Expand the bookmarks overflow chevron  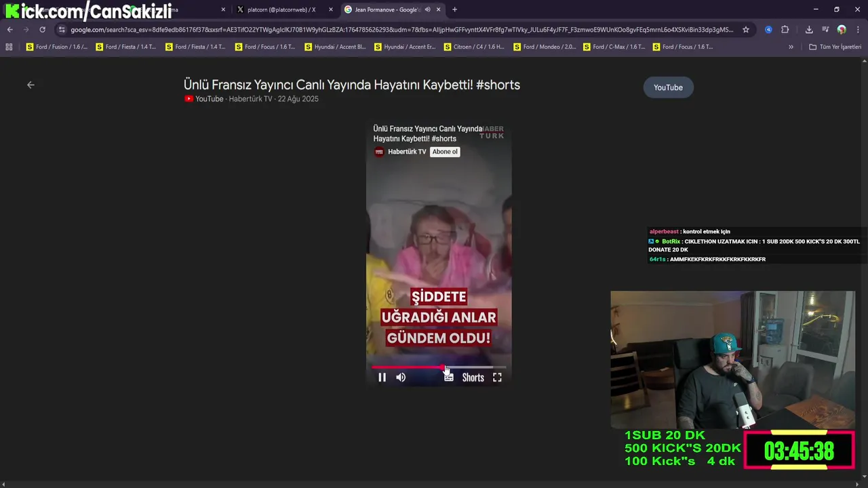[x=791, y=47]
